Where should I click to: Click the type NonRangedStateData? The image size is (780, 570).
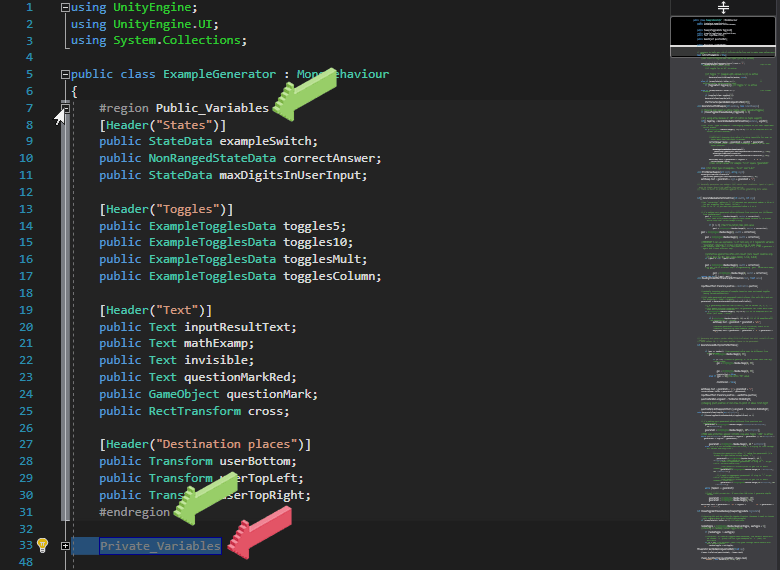point(212,158)
